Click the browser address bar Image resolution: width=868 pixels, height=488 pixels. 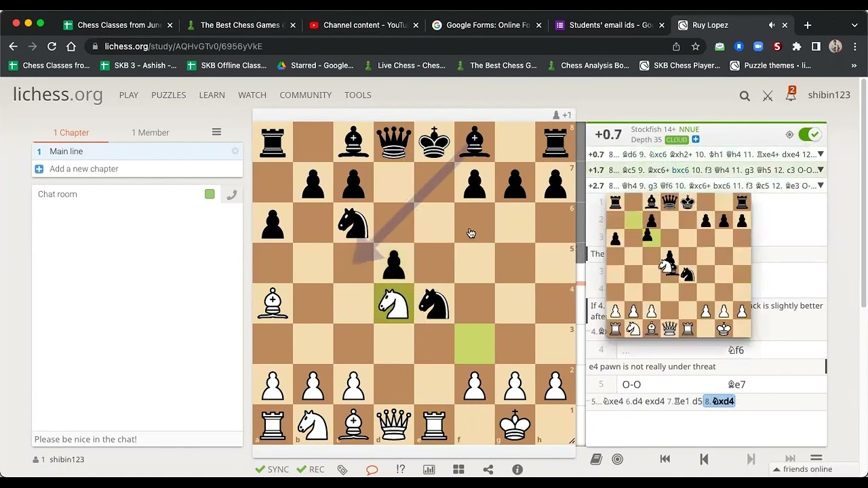pos(380,46)
